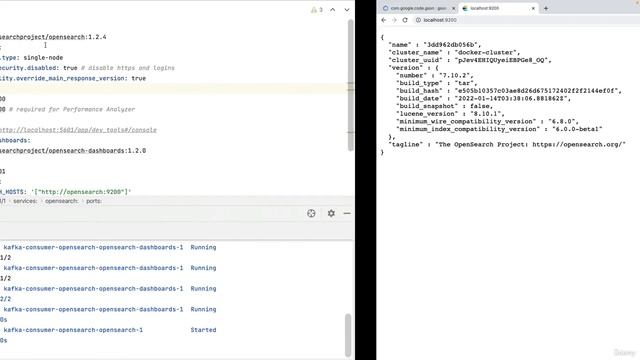Image resolution: width=640 pixels, height=360 pixels.
Task: Click the editor vertical scrollbar
Action: pyautogui.click(x=350, y=85)
